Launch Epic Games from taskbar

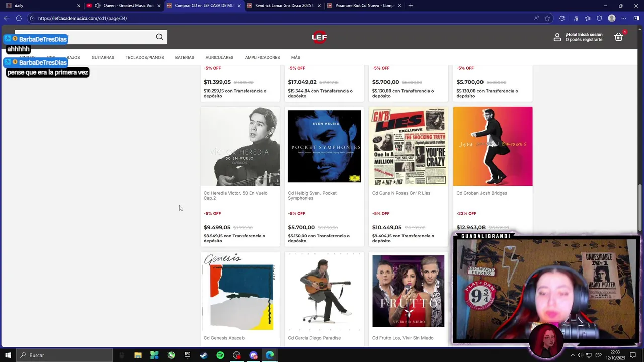(187, 355)
